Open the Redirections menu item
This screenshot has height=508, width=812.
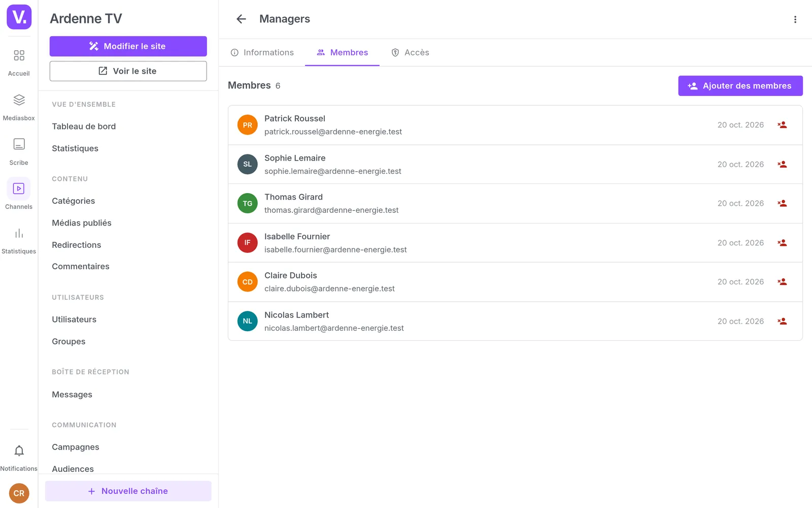click(x=77, y=245)
